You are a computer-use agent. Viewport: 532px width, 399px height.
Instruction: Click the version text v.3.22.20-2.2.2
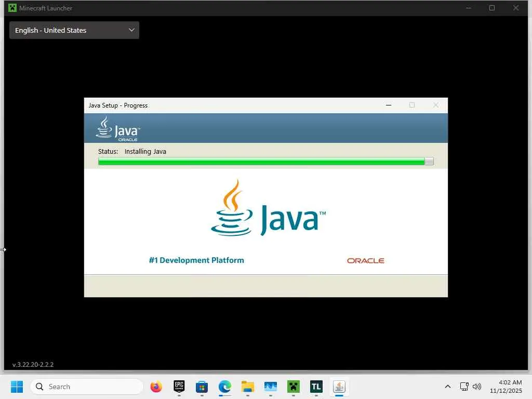click(x=33, y=365)
